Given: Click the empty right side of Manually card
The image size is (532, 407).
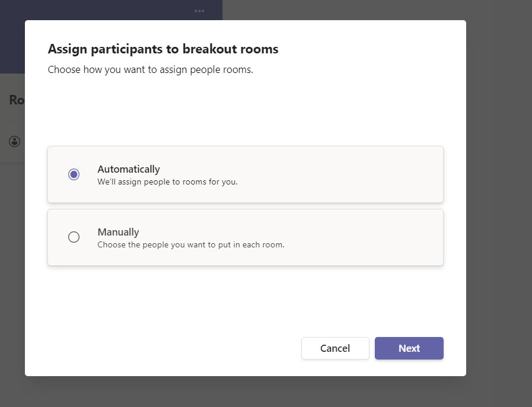Looking at the screenshot, I should (x=368, y=237).
